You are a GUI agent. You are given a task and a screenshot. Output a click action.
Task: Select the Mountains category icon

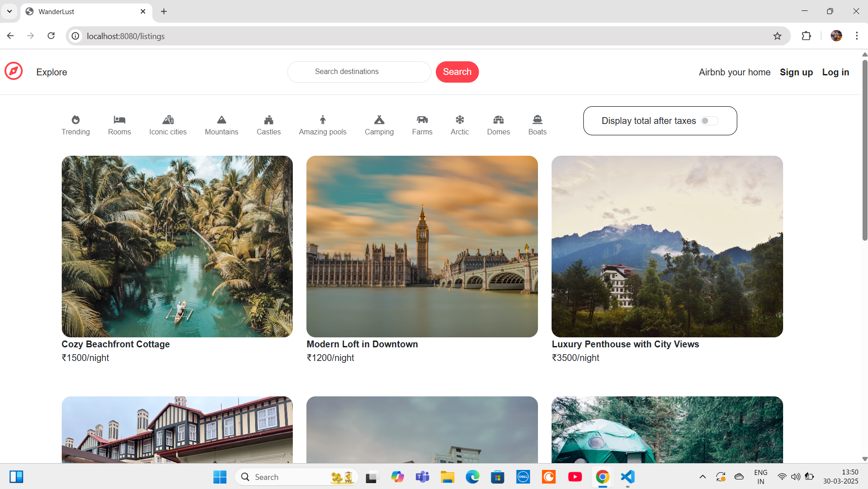pyautogui.click(x=221, y=120)
